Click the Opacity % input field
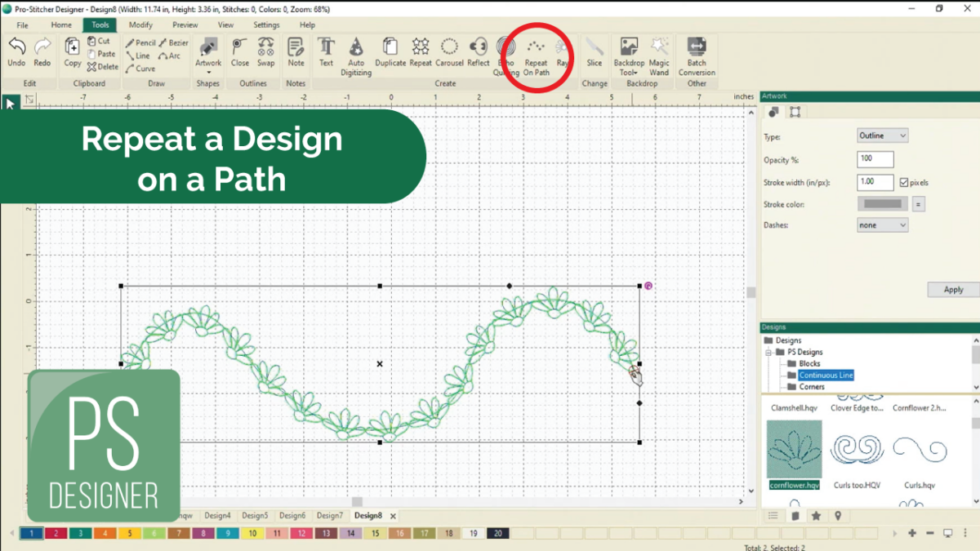The height and width of the screenshot is (551, 980). point(875,159)
